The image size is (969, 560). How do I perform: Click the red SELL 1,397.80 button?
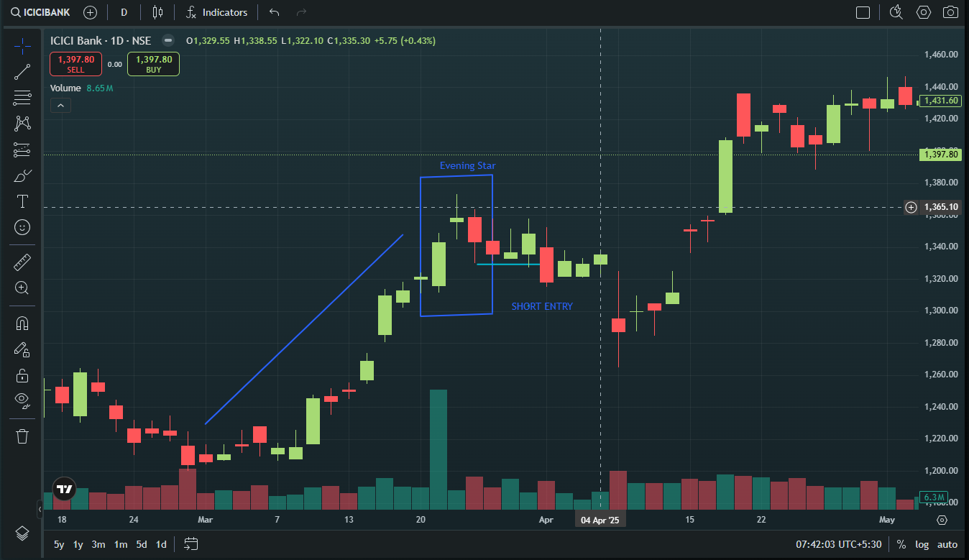75,65
